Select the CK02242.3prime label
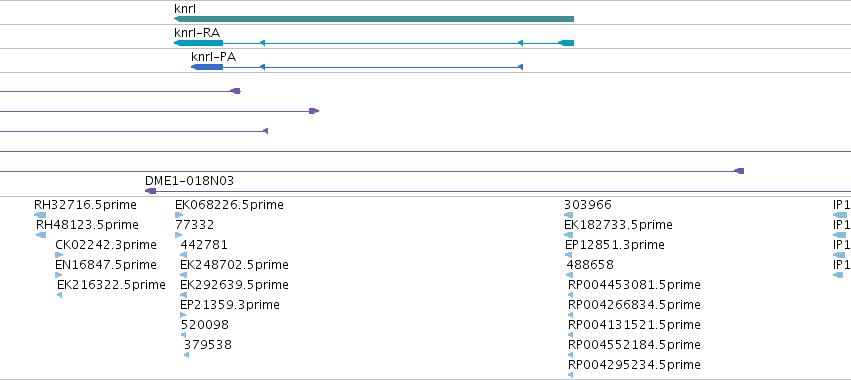Screen dimensions: 851x380 [106, 245]
